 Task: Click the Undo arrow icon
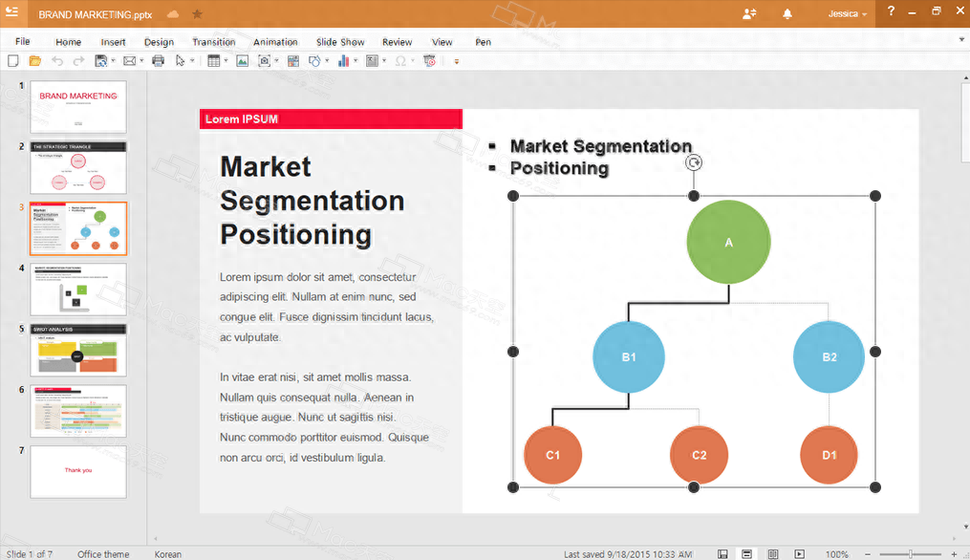click(57, 61)
